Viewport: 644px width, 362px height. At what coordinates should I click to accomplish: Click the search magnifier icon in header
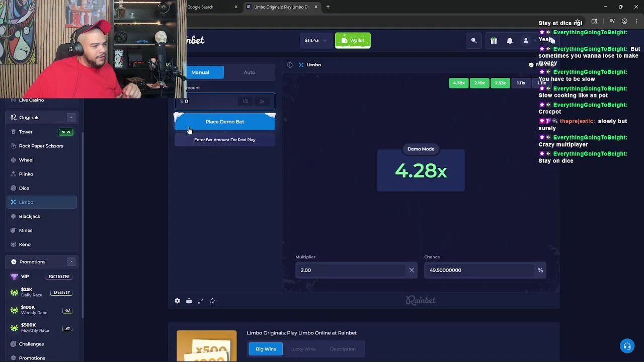pos(474,41)
